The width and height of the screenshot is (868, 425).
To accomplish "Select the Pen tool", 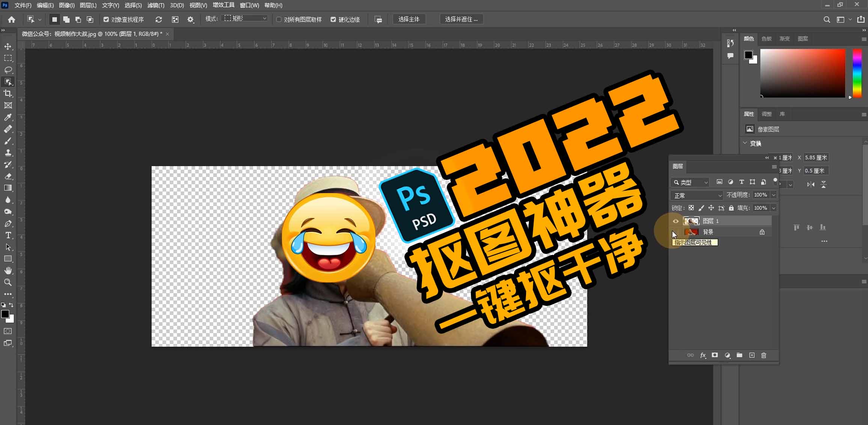I will tap(8, 224).
